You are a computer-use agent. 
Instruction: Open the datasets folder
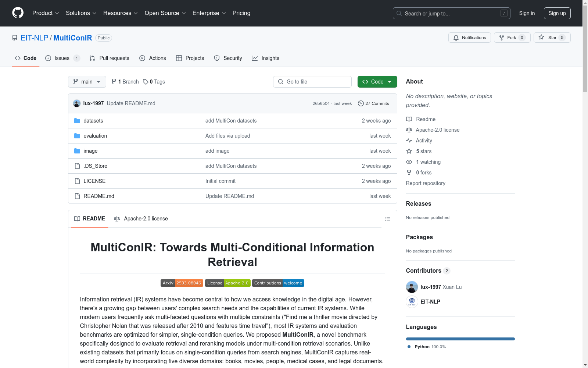[x=93, y=121]
